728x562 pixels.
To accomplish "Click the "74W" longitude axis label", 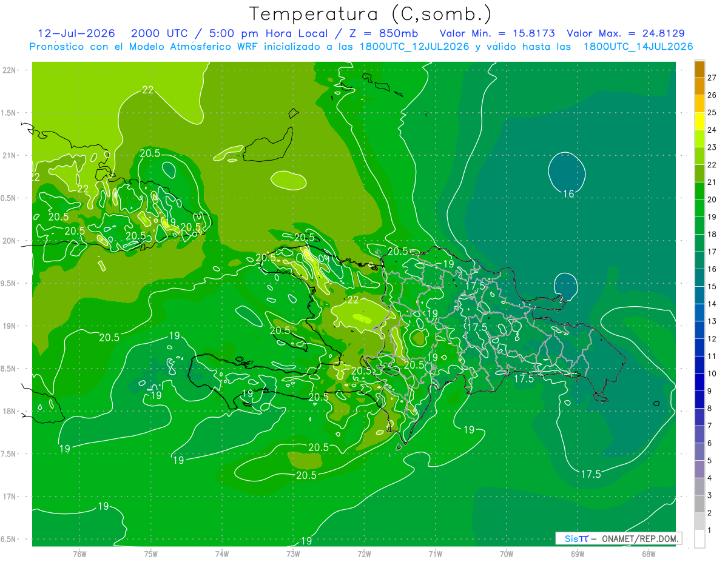I will 221,554.
